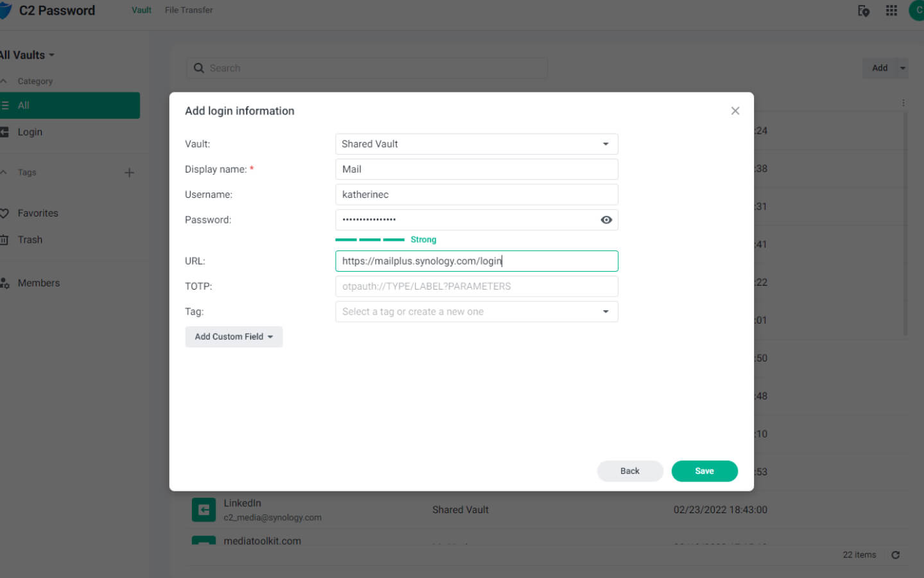This screenshot has height=578, width=924.
Task: Select the Vault menu item
Action: 141,10
